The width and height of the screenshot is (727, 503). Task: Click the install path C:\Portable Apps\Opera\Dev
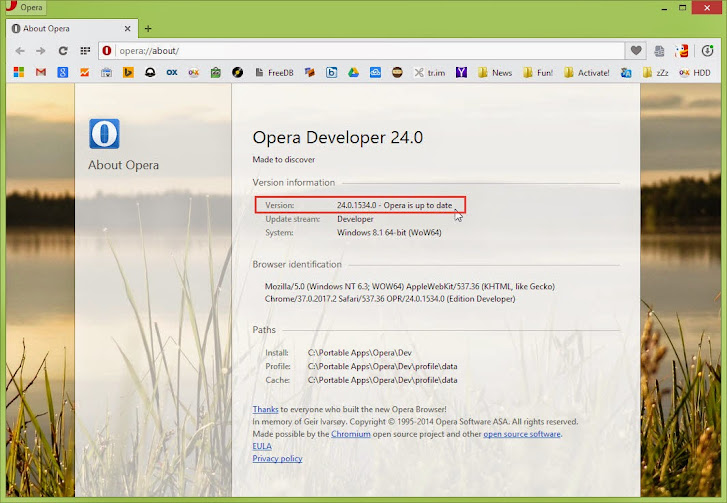(359, 353)
